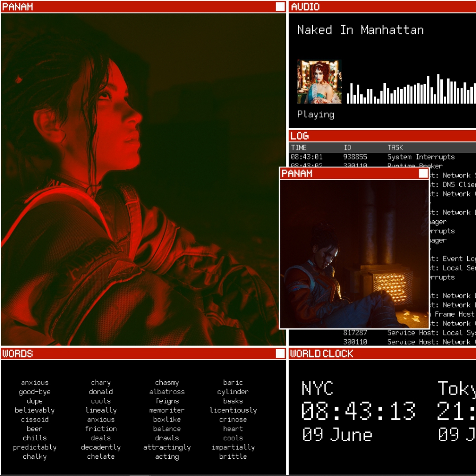Image resolution: width=476 pixels, height=476 pixels.
Task: Select the word "impartially"
Action: (233, 448)
